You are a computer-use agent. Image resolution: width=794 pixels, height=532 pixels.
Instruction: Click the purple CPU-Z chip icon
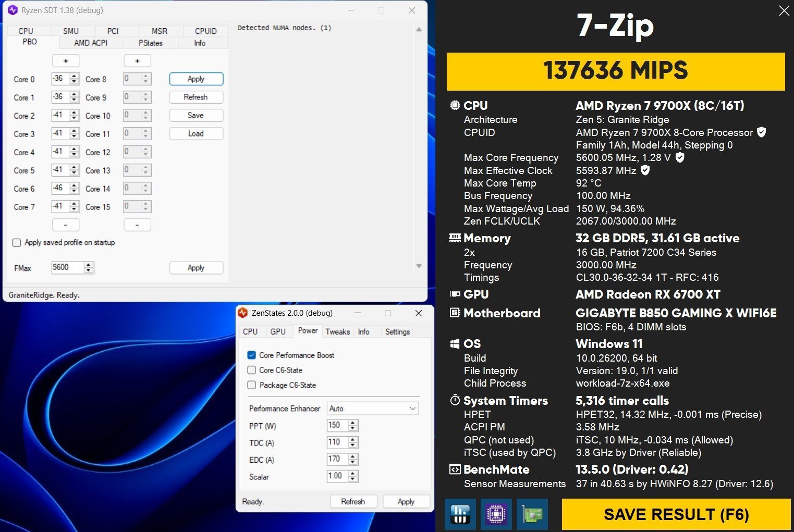click(496, 514)
